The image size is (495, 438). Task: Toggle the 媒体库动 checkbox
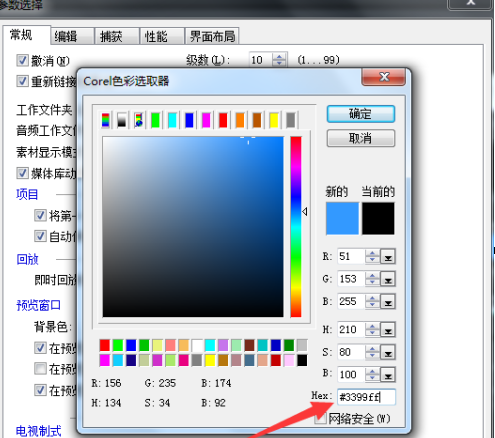[x=22, y=173]
